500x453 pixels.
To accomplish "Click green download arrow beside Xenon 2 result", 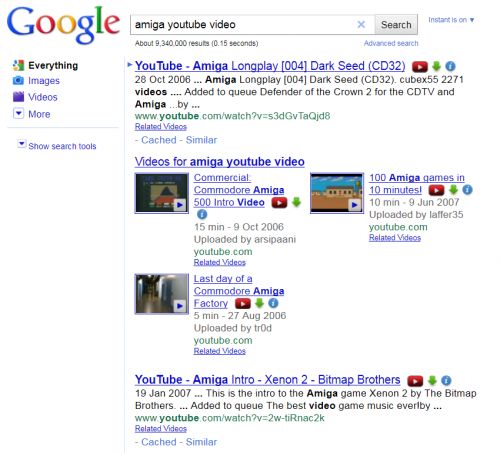I will (432, 380).
